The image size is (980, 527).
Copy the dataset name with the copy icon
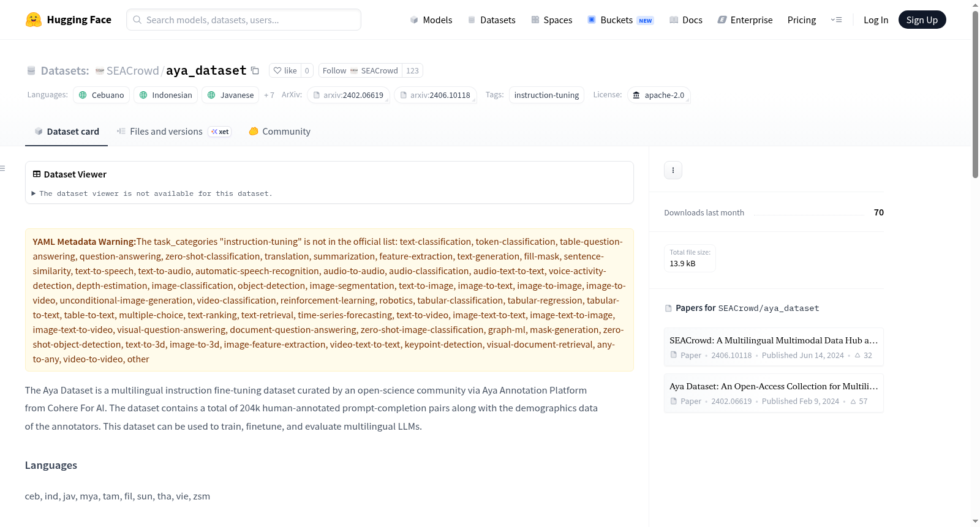pos(255,70)
